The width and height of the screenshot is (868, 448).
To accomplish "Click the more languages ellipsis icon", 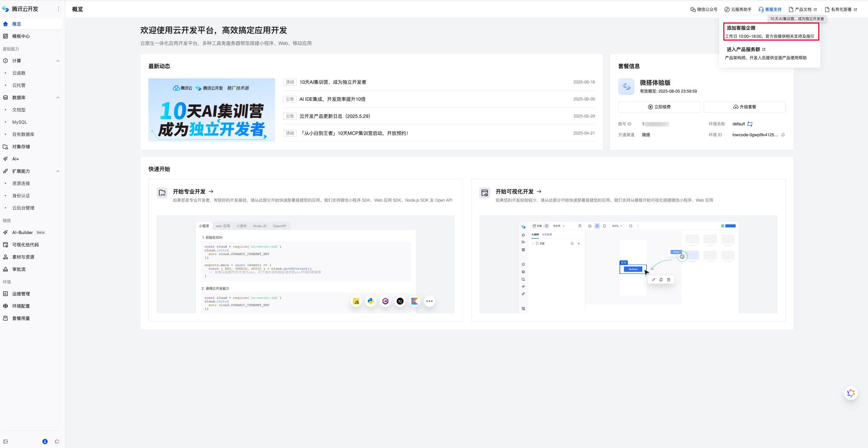I will pos(430,301).
